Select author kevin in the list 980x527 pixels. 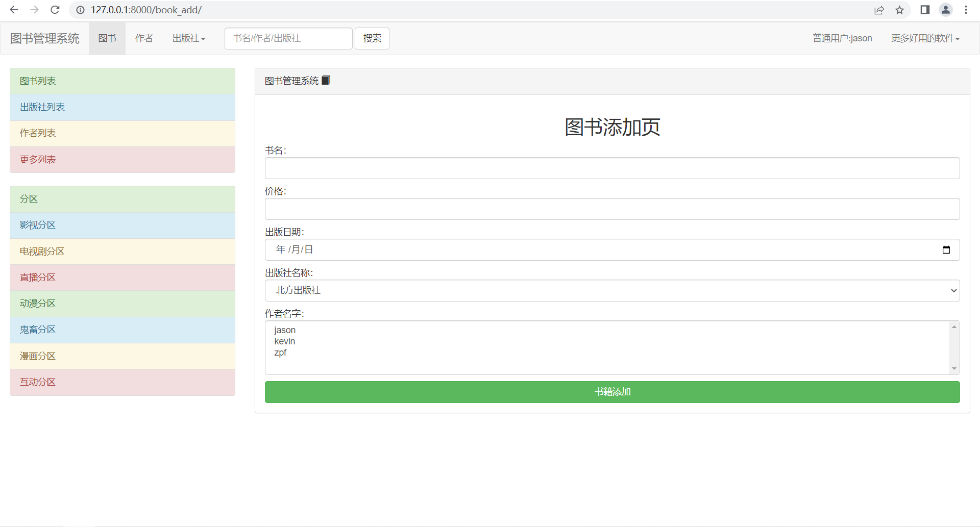click(x=607, y=341)
